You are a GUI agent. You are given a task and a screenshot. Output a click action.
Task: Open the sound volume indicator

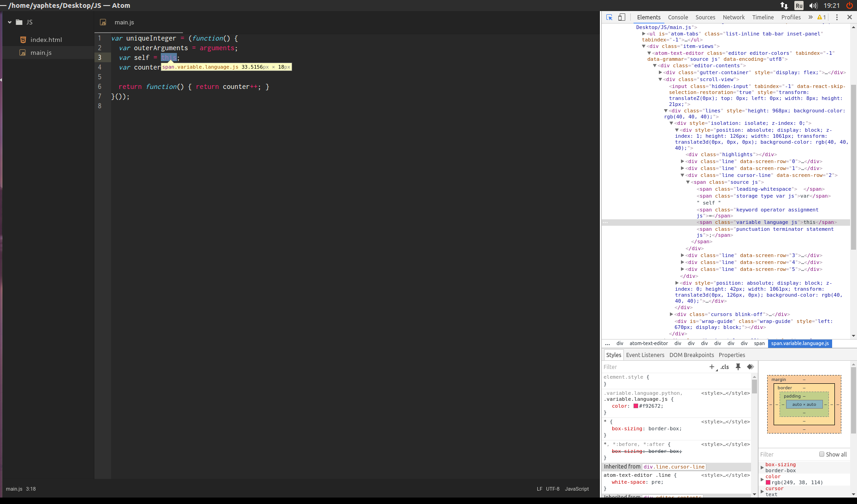[814, 6]
